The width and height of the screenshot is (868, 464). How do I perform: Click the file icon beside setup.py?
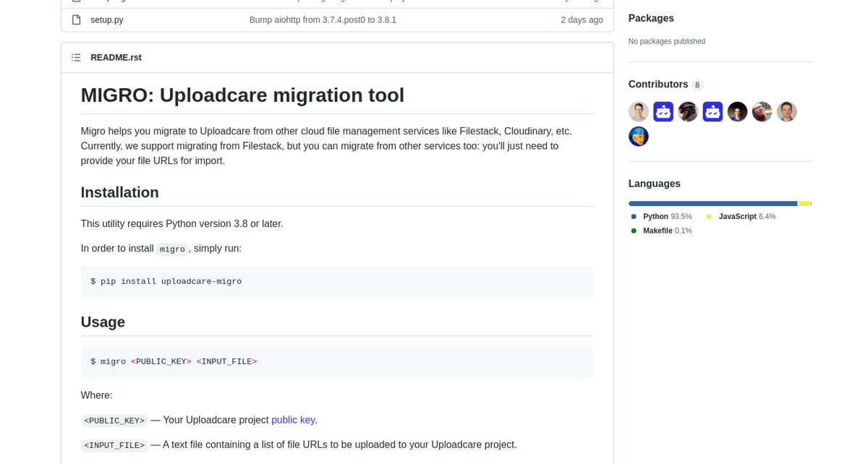tap(76, 20)
